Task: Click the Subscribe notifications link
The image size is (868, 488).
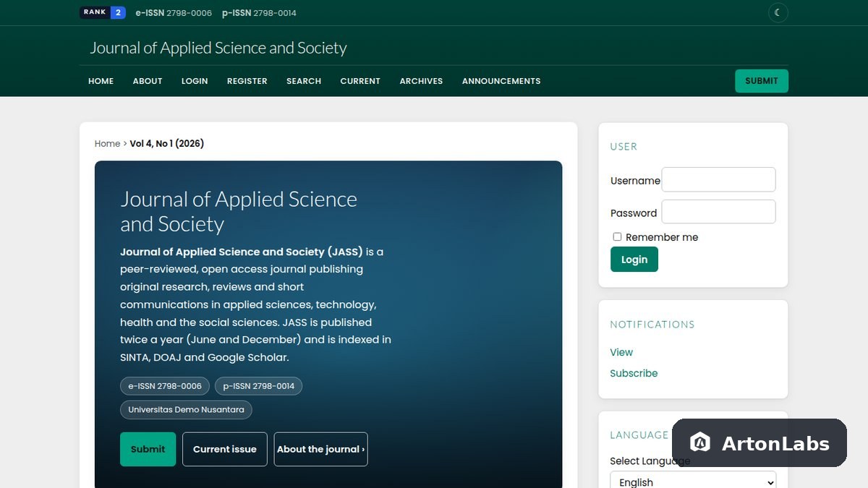Action: (634, 373)
